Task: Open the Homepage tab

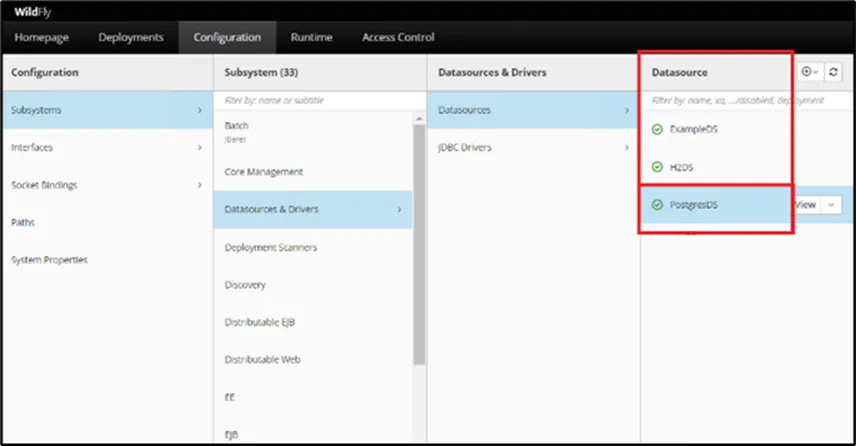Action: [41, 38]
